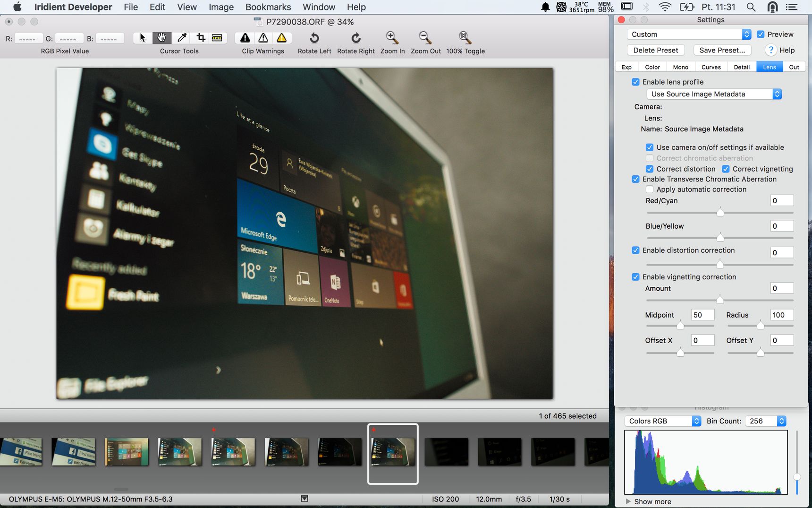Open the battery charging status menu
The height and width of the screenshot is (508, 812).
click(687, 7)
